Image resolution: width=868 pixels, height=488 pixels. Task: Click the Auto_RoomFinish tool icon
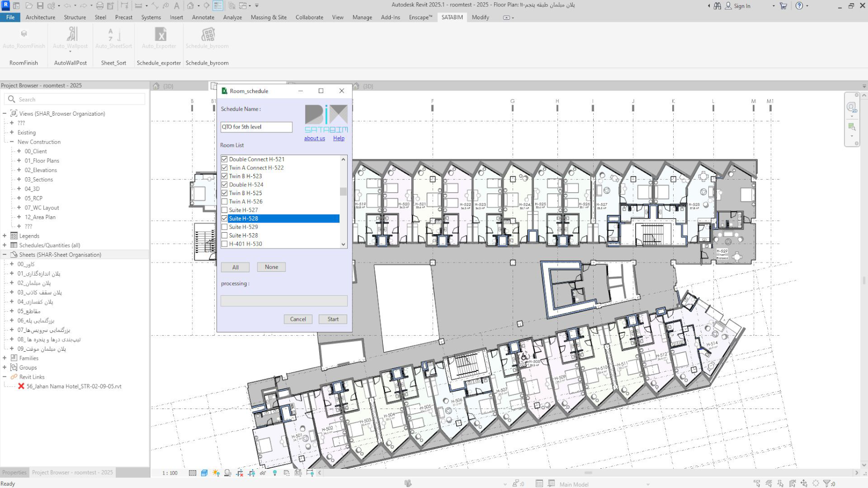pyautogui.click(x=24, y=34)
